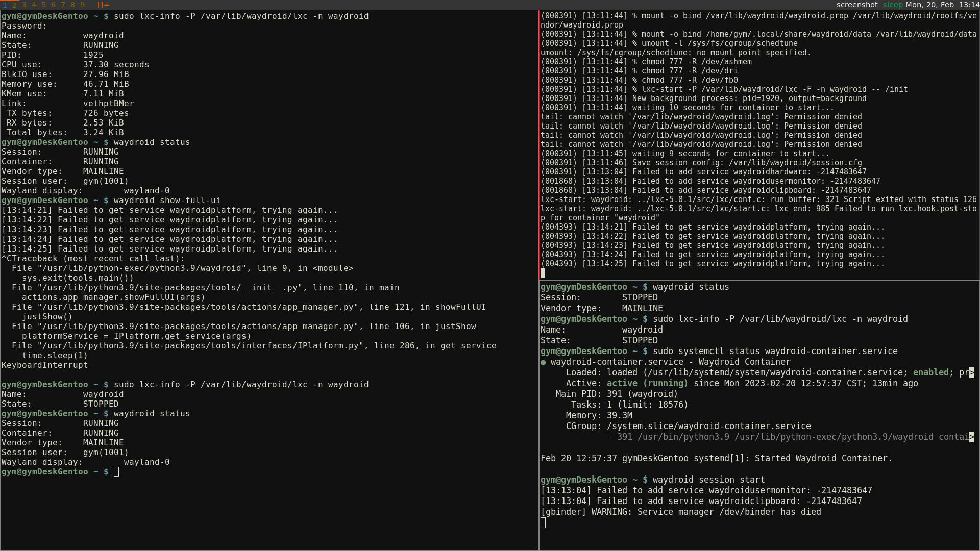980x551 pixels.
Task: Click the 'Password:' prompt line
Action: [24, 26]
